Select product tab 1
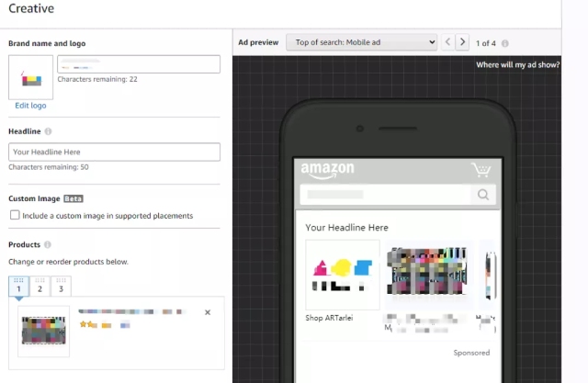Image resolution: width=588 pixels, height=383 pixels. 18,286
